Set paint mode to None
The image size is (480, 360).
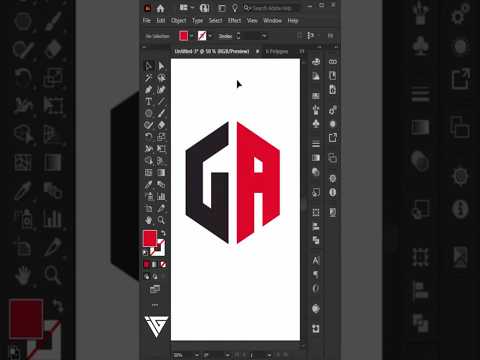pos(163,265)
